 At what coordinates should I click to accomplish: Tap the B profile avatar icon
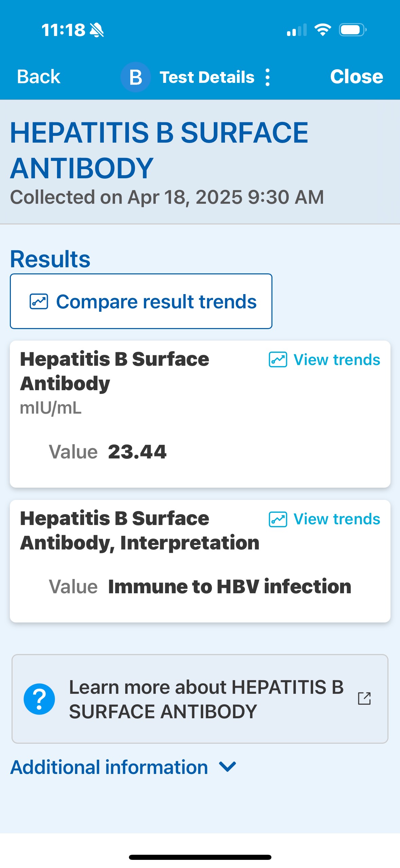136,77
